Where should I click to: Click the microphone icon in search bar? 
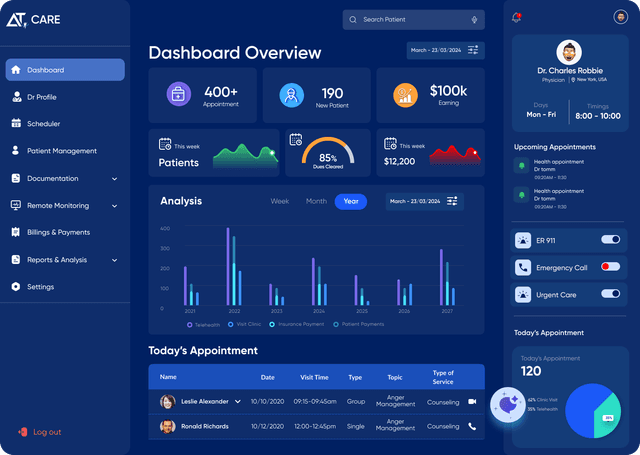click(x=473, y=19)
